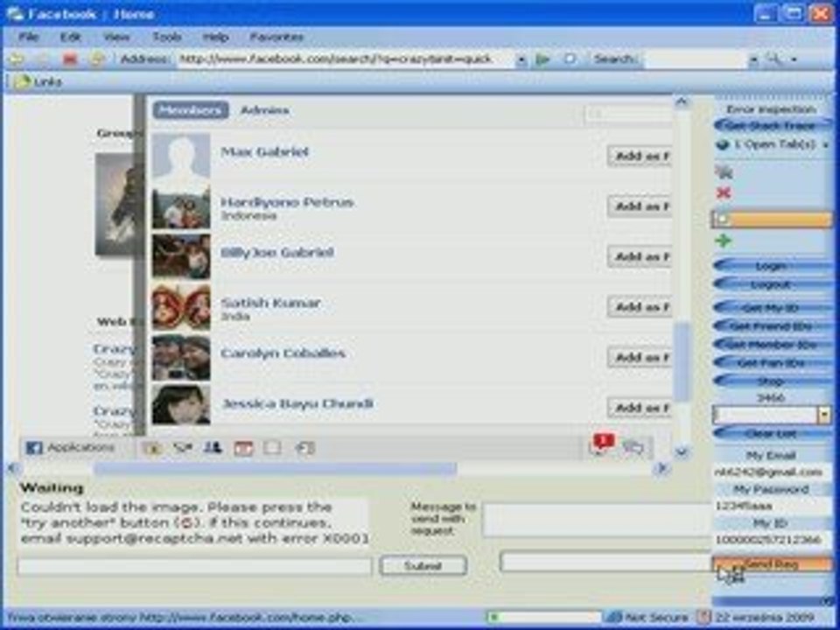Add Satish Kumar as a friend
Screen dimensions: 840x630
639,307
